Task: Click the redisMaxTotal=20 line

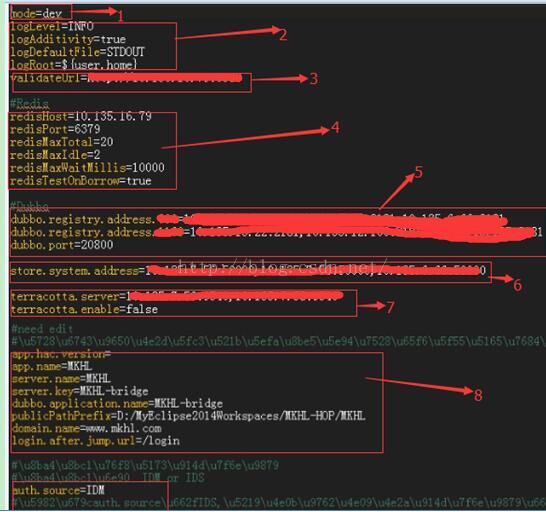Action: click(x=62, y=142)
